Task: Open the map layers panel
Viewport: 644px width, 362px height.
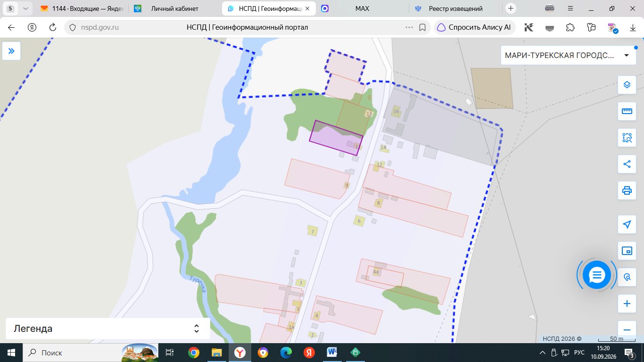Action: click(x=627, y=85)
